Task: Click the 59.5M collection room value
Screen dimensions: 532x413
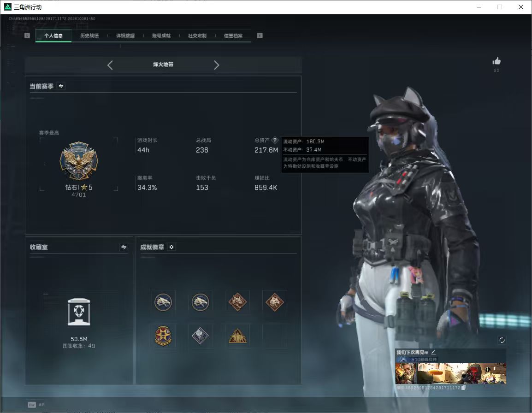Action: point(79,339)
